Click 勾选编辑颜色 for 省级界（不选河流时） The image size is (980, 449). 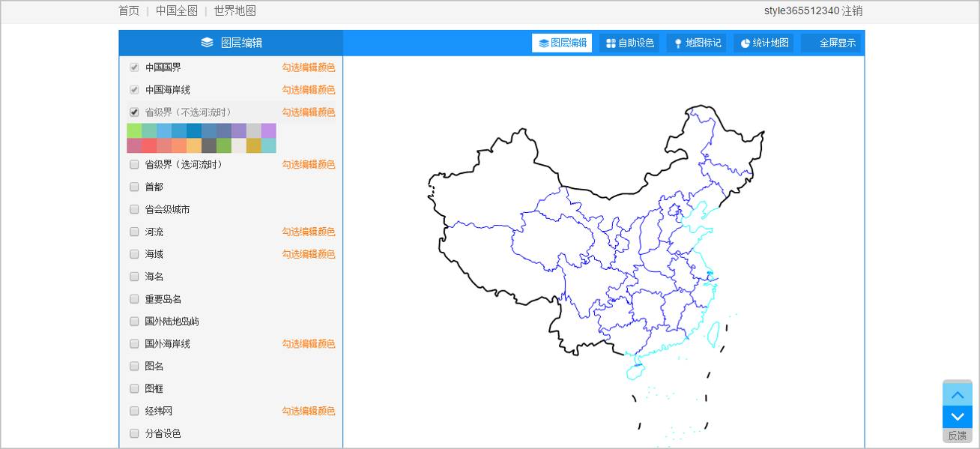[308, 112]
